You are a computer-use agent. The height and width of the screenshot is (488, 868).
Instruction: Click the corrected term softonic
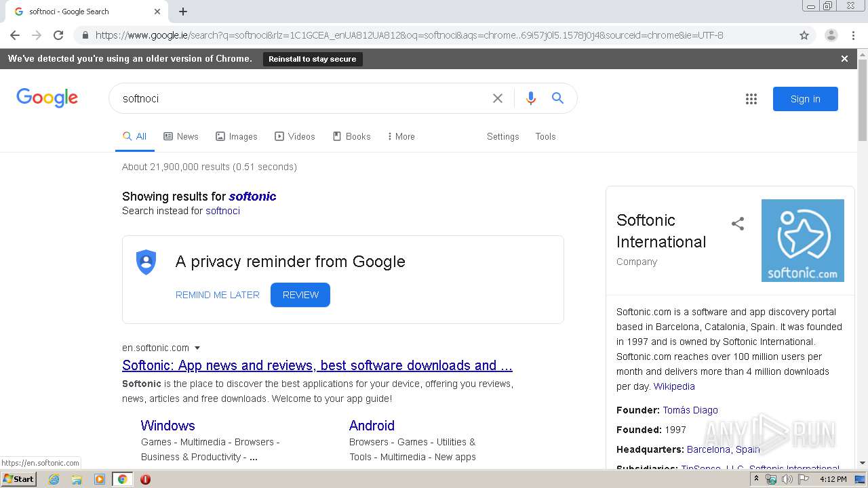click(252, 197)
